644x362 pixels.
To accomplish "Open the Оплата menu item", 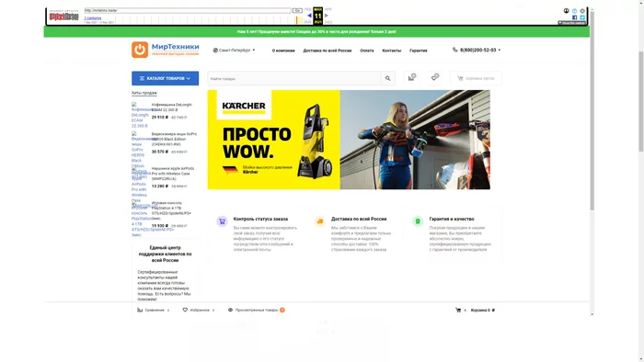I will (367, 51).
